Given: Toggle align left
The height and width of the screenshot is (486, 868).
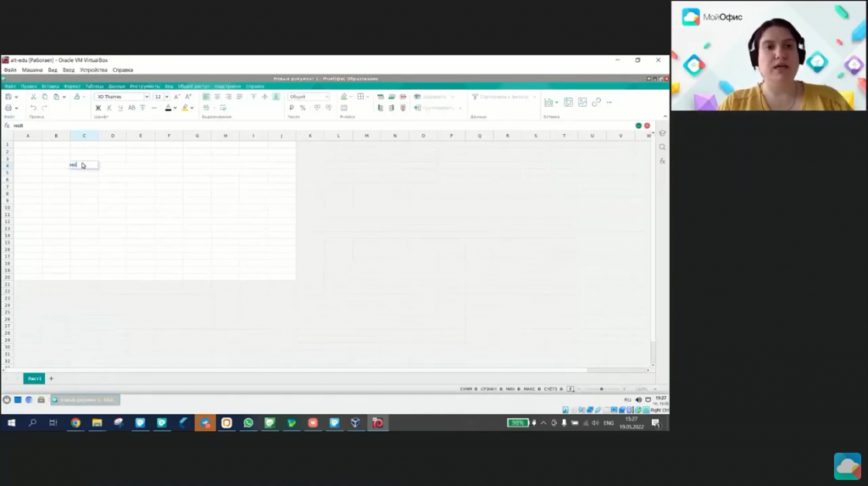Looking at the screenshot, I should [x=206, y=97].
